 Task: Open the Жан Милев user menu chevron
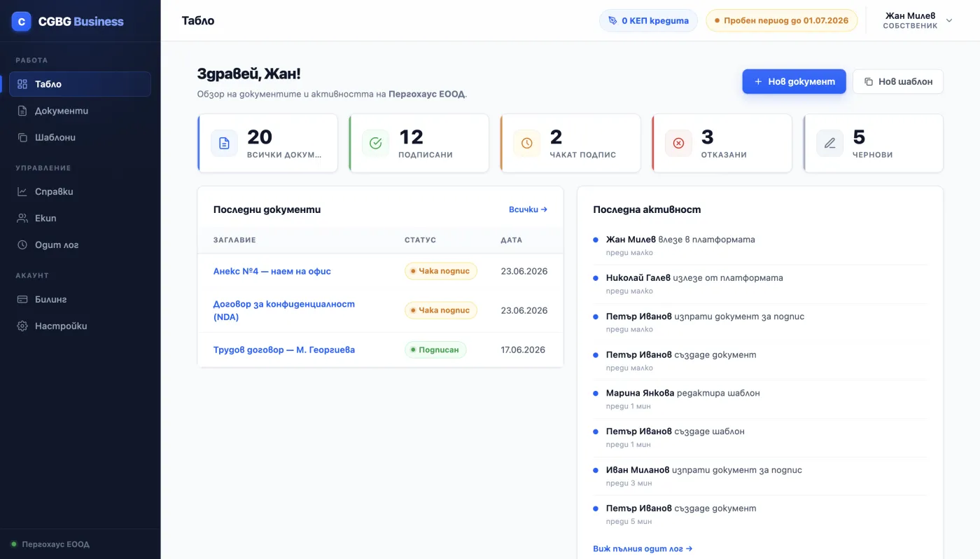(x=949, y=20)
